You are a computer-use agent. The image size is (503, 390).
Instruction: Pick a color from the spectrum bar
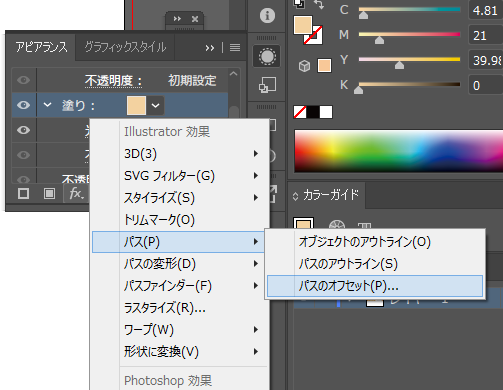click(399, 151)
